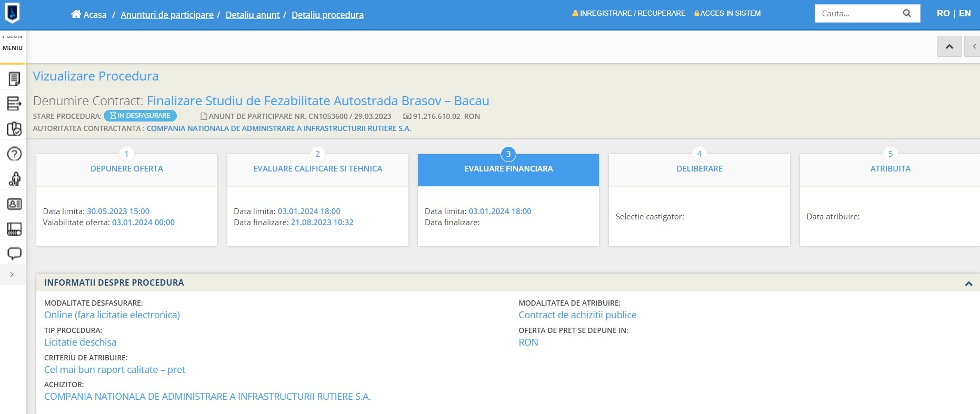Click step circle number 4

pyautogui.click(x=699, y=154)
